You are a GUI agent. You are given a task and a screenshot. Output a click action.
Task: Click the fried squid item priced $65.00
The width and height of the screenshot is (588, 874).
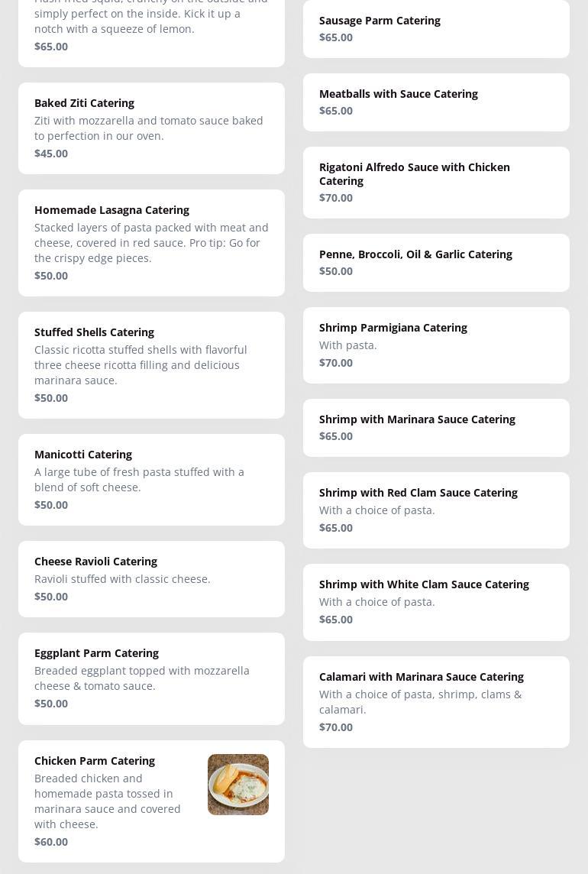click(152, 31)
